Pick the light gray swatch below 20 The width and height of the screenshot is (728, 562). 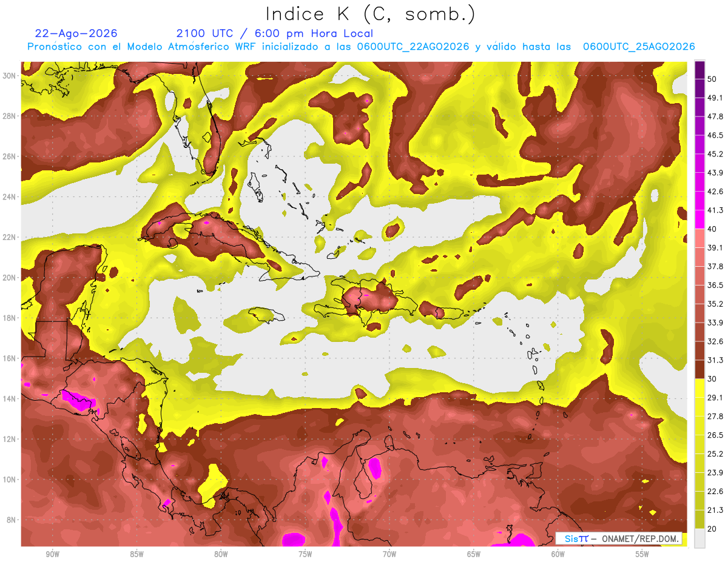(x=699, y=538)
